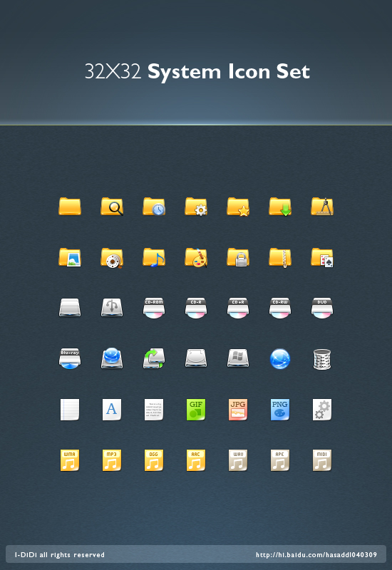Click the '32X32 System Icon Set' title
Image resolution: width=392 pixels, height=570 pixels.
pyautogui.click(x=197, y=71)
